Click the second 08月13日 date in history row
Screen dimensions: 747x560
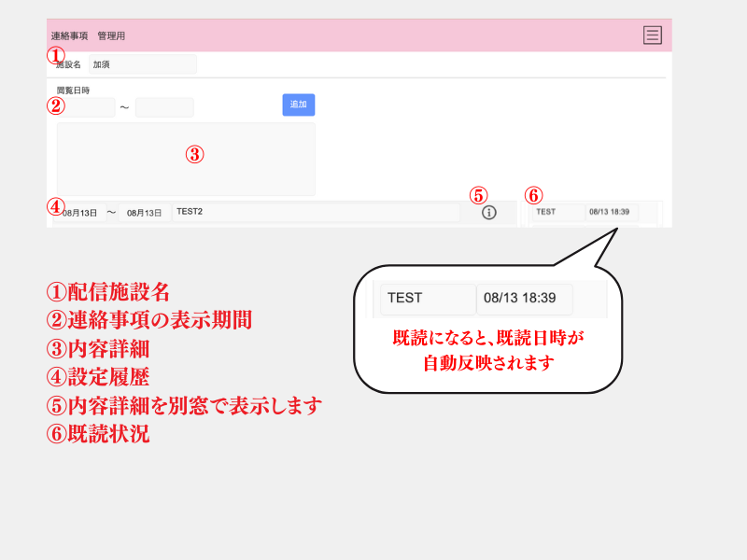pyautogui.click(x=144, y=213)
